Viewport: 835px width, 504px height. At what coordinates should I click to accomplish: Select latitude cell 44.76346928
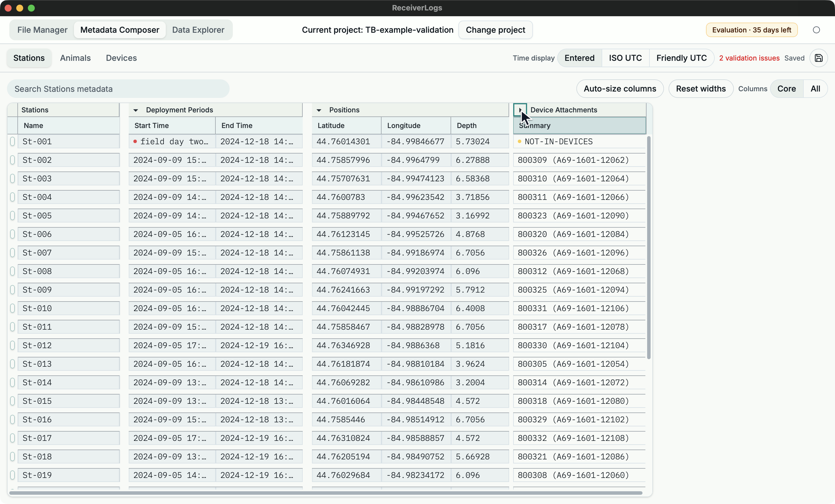[347, 345]
